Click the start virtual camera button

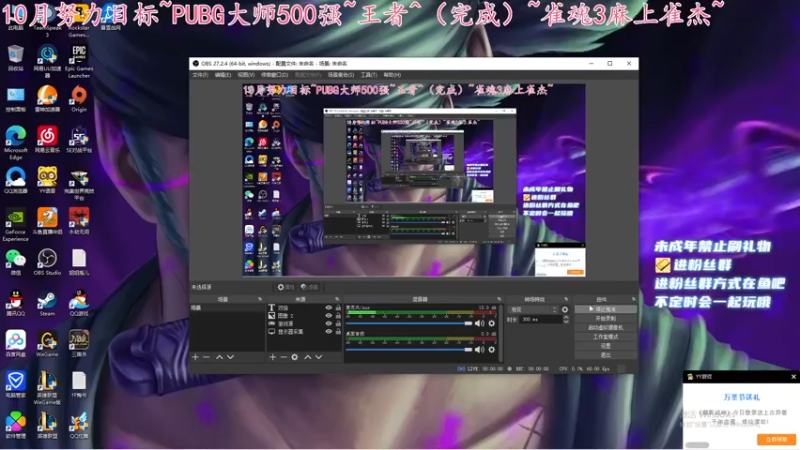click(606, 328)
